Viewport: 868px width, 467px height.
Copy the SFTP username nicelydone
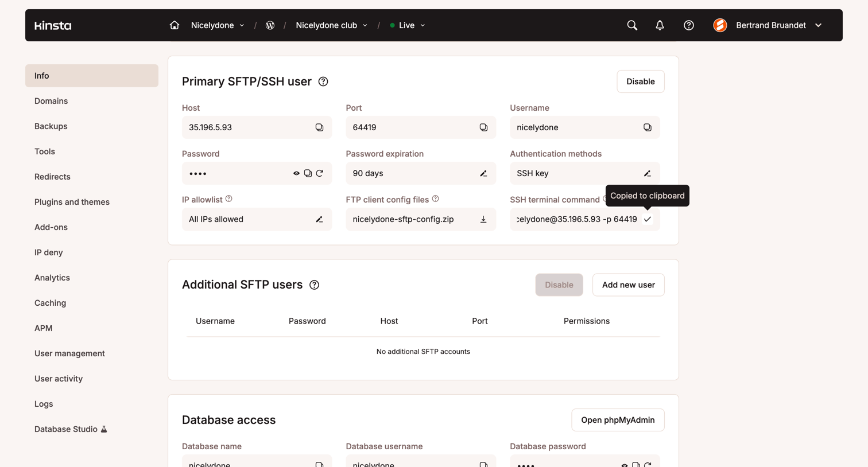(x=648, y=127)
